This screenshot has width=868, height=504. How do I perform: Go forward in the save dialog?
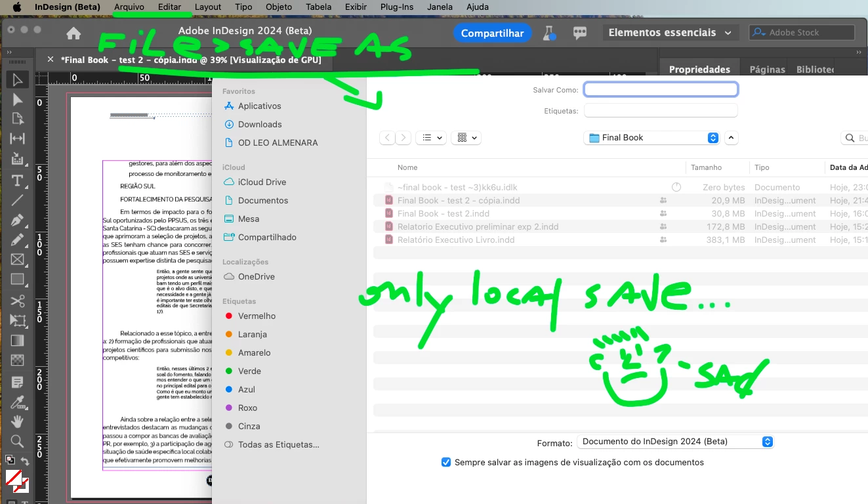coord(403,138)
